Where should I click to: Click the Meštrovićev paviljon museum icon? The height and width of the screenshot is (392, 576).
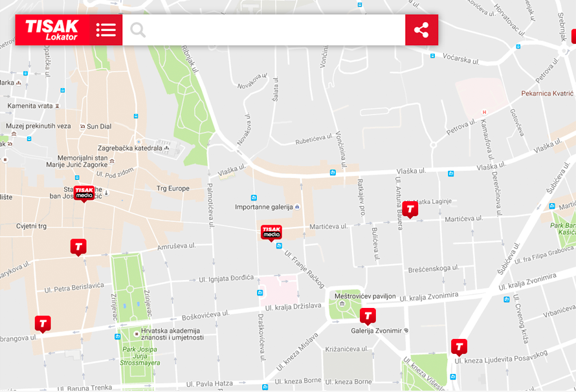(342, 303)
